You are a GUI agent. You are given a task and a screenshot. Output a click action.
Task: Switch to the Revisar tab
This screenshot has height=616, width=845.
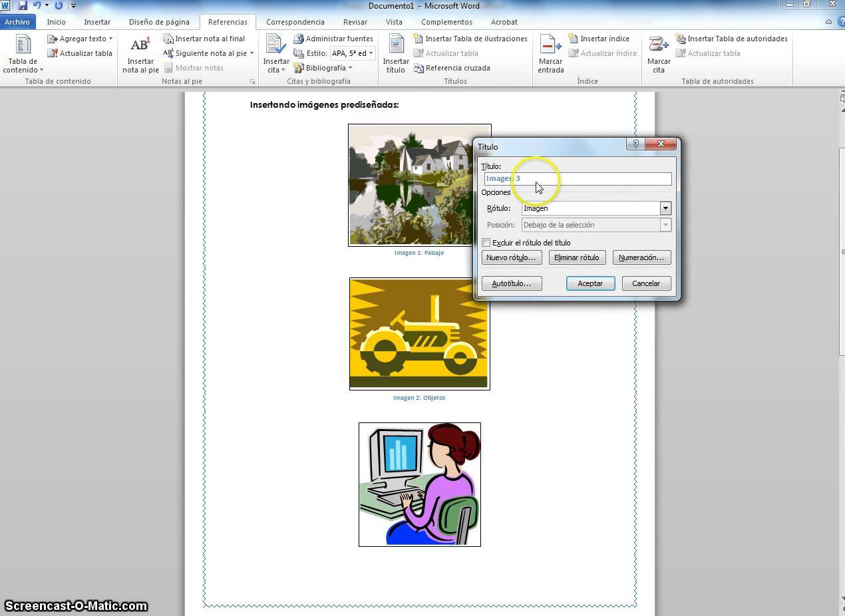[355, 22]
